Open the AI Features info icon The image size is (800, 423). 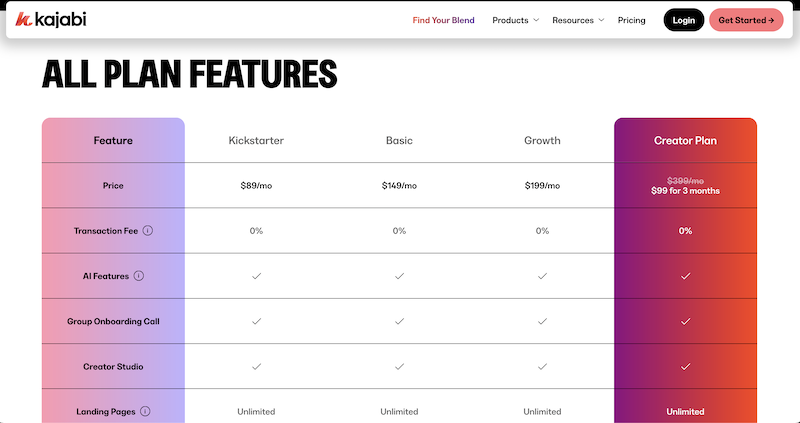click(139, 276)
